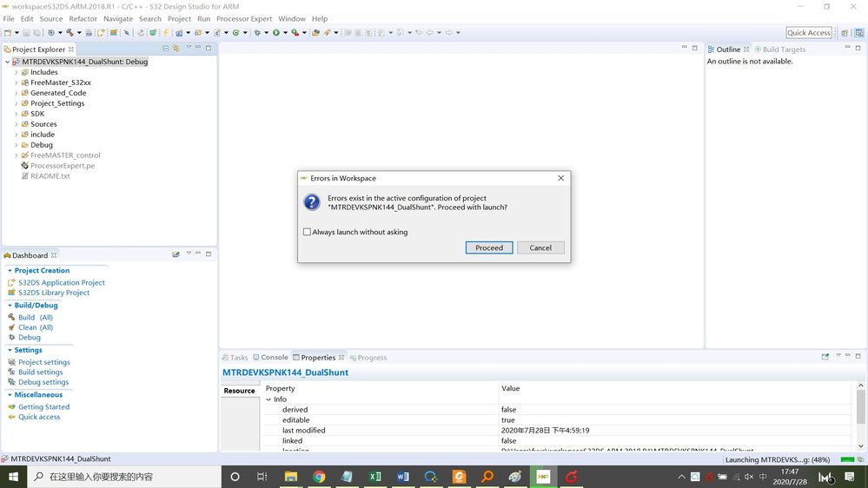Click the Link with Editor icon in Project Explorer

pos(176,48)
